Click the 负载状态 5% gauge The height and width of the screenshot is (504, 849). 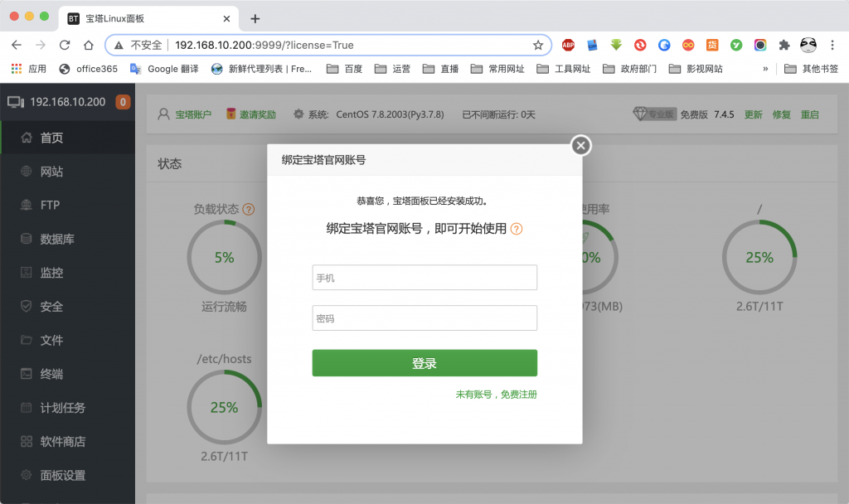(224, 258)
